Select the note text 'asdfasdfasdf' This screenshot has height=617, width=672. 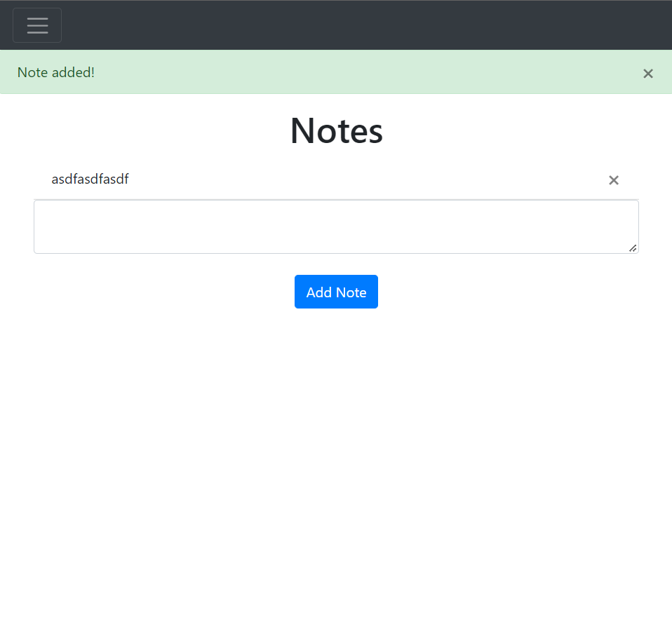point(90,179)
